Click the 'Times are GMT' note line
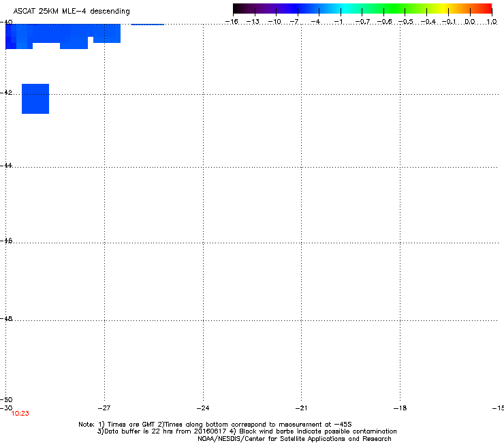The image size is (504, 443). [215, 425]
